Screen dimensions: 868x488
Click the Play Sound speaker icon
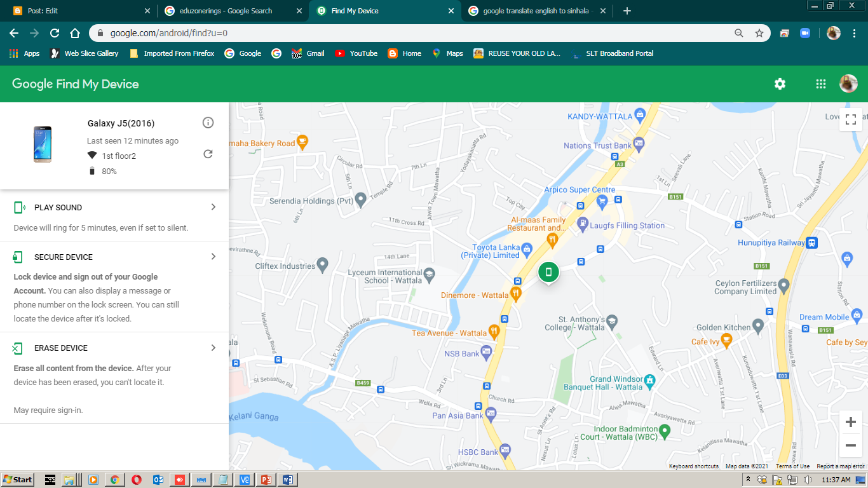click(19, 207)
